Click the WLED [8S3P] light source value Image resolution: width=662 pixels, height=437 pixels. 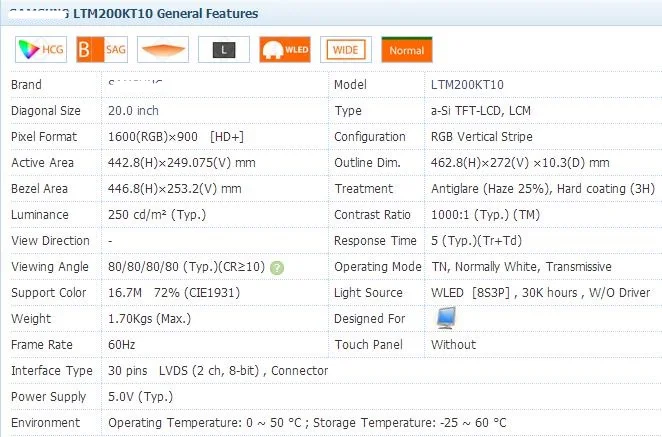540,293
